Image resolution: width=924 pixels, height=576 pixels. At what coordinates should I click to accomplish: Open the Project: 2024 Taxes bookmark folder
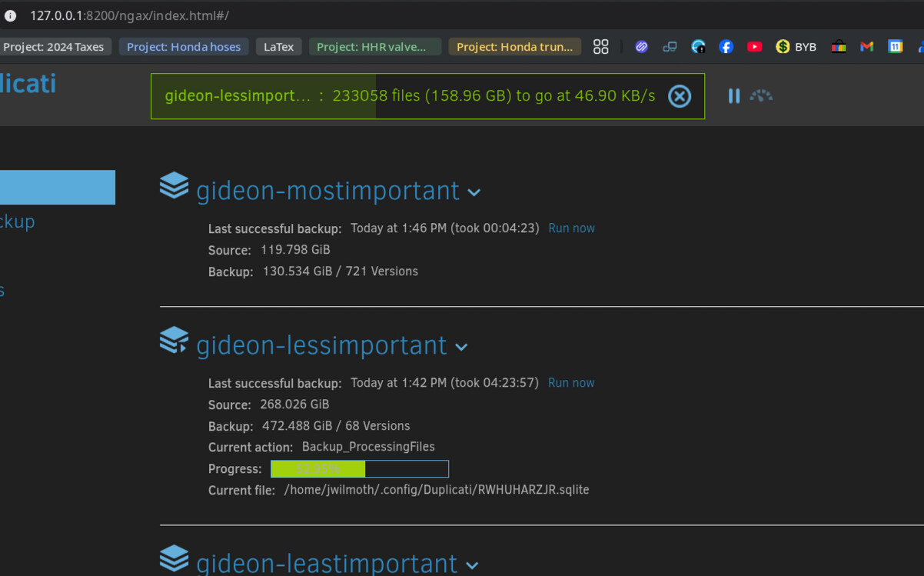click(x=54, y=47)
